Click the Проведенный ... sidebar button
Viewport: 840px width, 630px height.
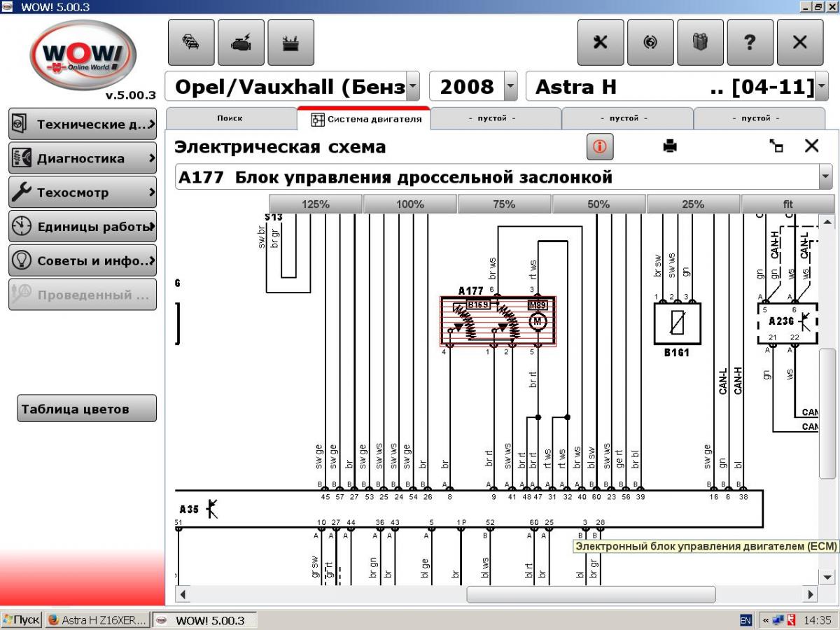pos(83,295)
